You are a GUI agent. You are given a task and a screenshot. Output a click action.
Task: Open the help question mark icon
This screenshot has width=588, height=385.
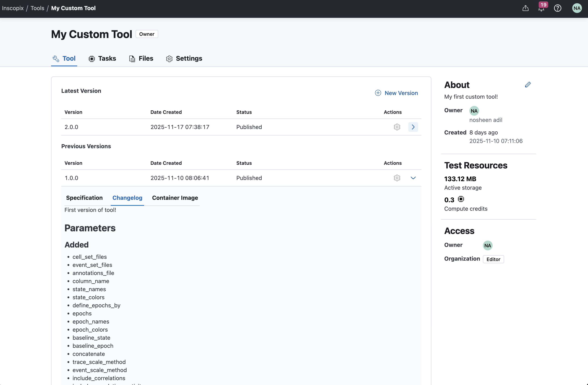[x=558, y=8]
